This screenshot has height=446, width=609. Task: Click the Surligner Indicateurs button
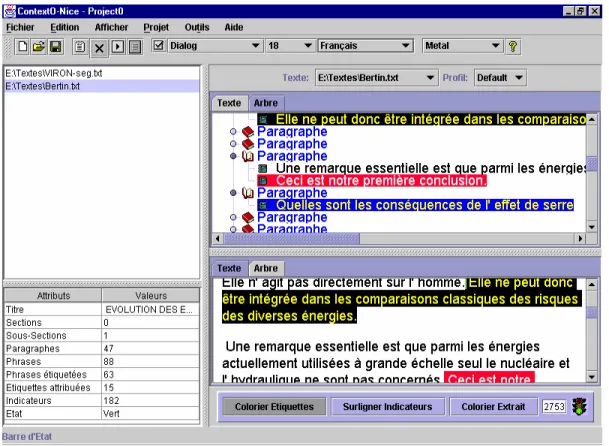(388, 407)
